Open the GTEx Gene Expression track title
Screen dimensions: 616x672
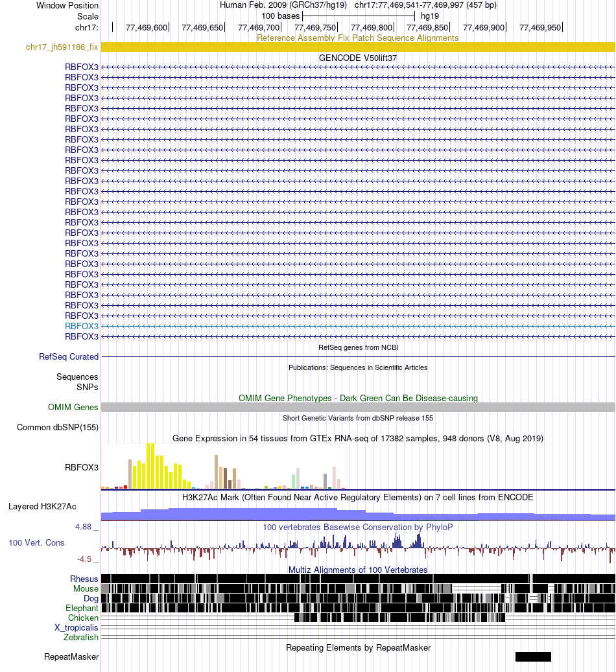[358, 439]
